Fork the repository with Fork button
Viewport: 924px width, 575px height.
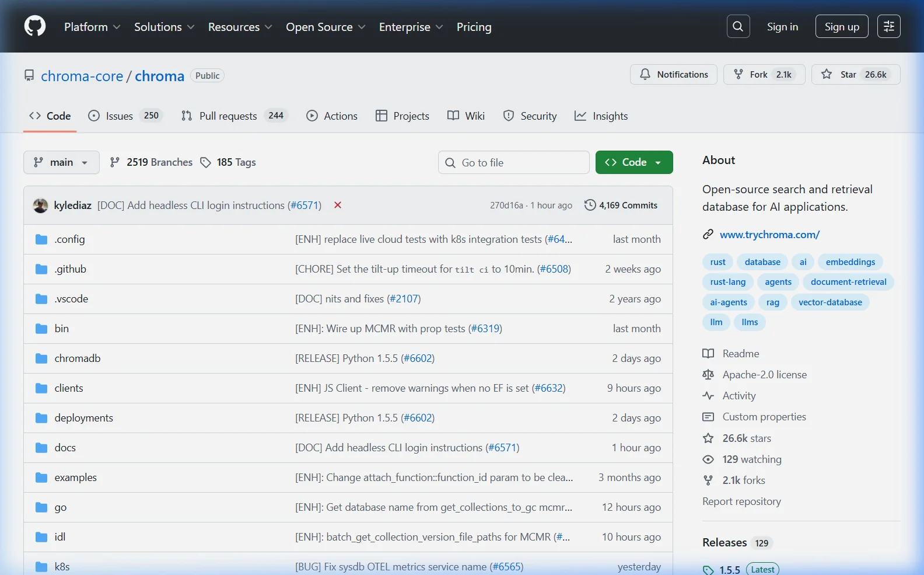coord(764,74)
